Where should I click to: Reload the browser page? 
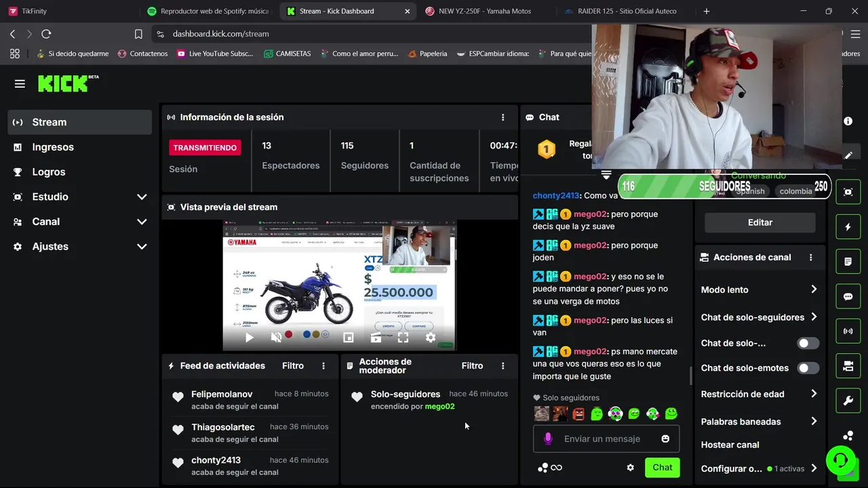pyautogui.click(x=46, y=34)
